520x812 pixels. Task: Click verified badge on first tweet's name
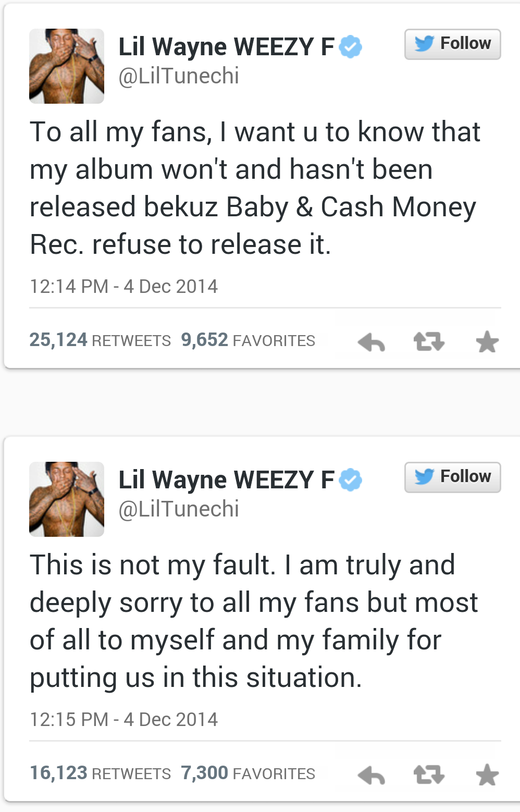pyautogui.click(x=351, y=46)
